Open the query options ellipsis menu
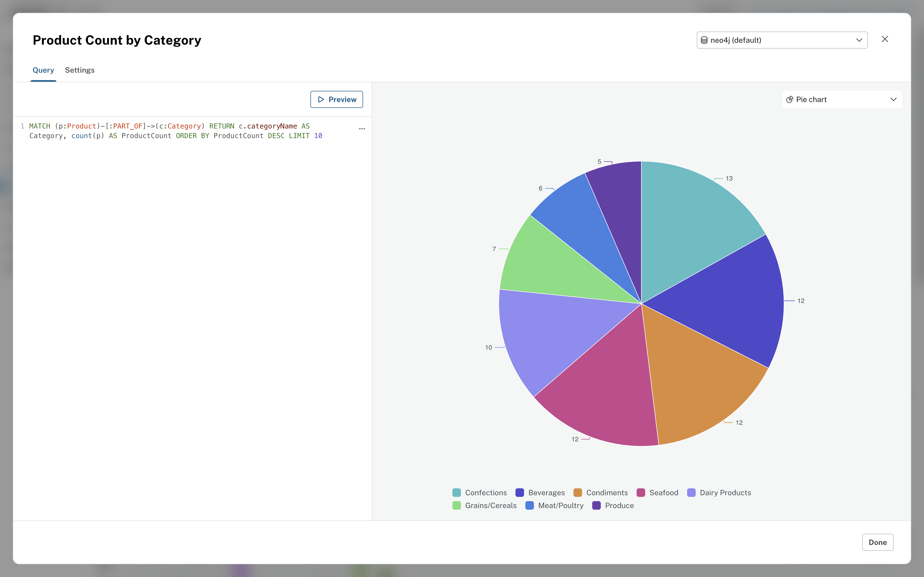Screen dimensions: 924x577 (x=361, y=128)
